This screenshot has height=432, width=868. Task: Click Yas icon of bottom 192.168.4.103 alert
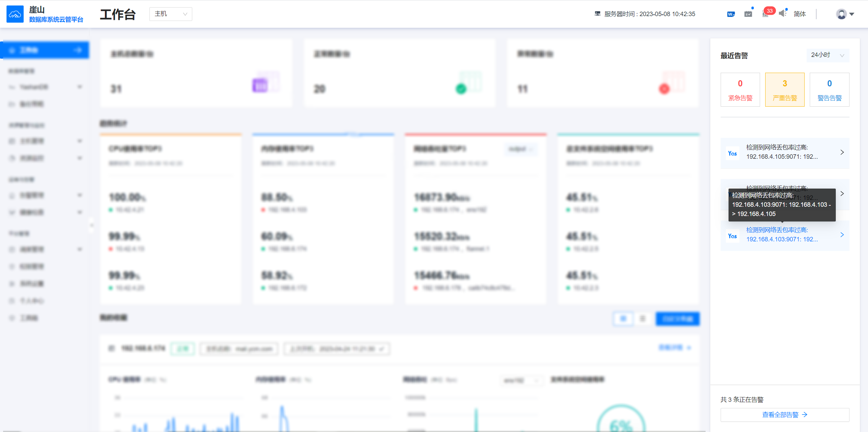[x=733, y=236]
